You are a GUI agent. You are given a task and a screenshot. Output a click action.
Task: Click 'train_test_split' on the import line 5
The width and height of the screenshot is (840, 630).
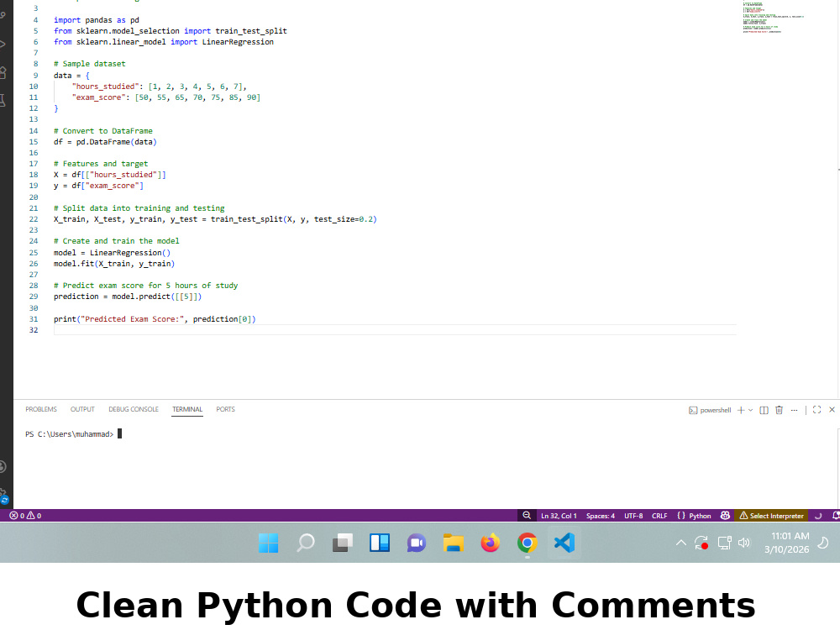click(250, 31)
